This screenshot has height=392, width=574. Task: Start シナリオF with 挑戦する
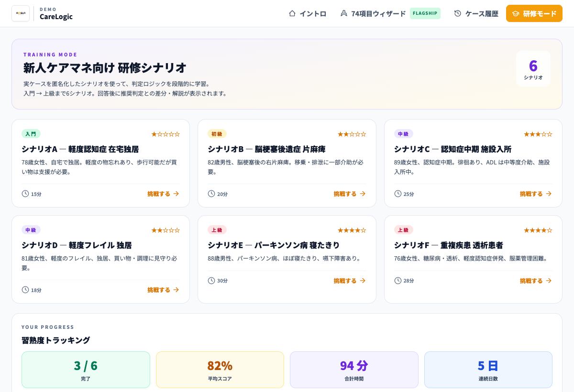[536, 281]
